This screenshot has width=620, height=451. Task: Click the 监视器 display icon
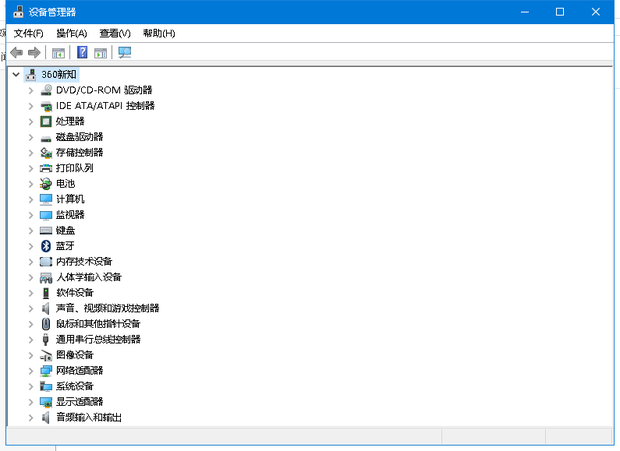[x=46, y=215]
